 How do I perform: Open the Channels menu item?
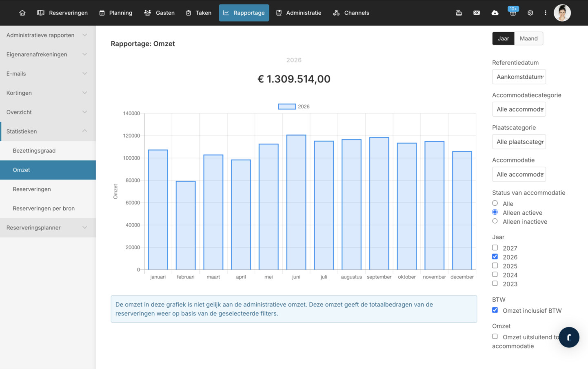click(351, 13)
